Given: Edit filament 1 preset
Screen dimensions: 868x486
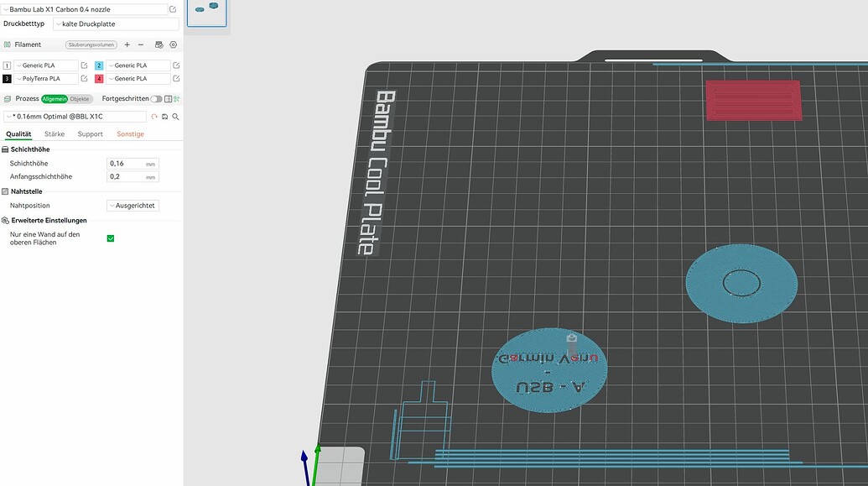Looking at the screenshot, I should [x=84, y=65].
